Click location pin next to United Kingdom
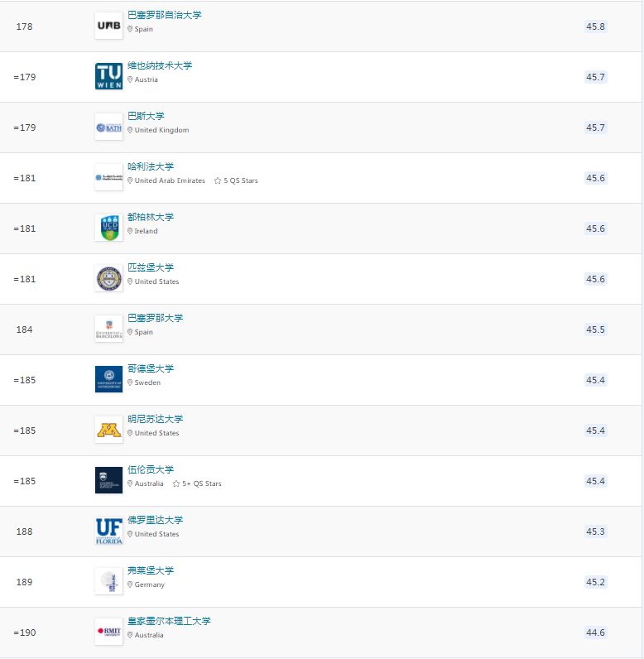 (x=130, y=130)
